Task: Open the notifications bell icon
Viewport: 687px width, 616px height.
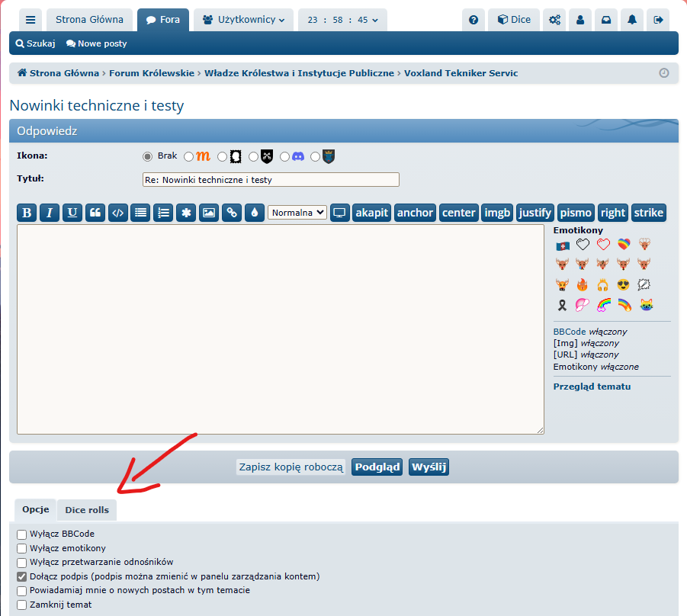Action: click(x=631, y=20)
